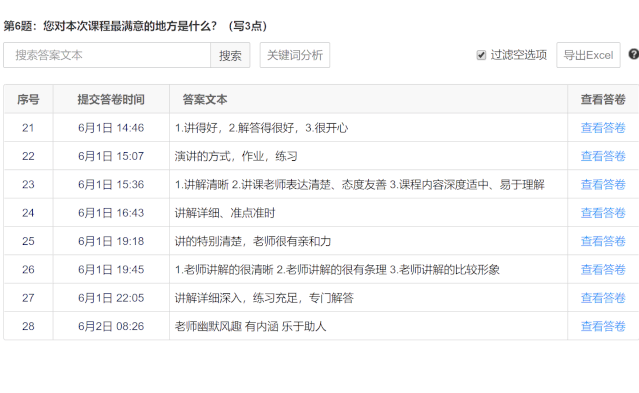Image resolution: width=639 pixels, height=393 pixels.
Task: Open 查看答卷 link for row 26
Action: [x=603, y=269]
